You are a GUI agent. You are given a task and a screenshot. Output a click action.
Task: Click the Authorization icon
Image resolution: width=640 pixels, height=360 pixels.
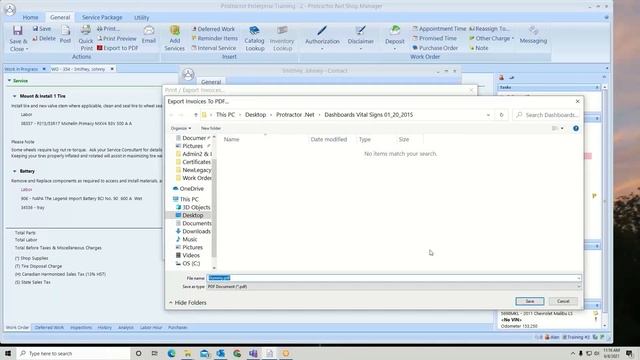coord(322,37)
